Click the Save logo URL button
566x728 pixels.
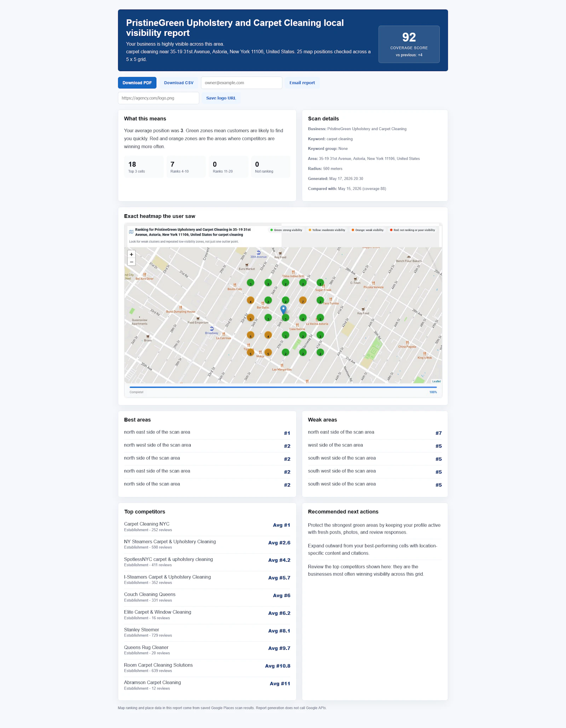pos(221,98)
